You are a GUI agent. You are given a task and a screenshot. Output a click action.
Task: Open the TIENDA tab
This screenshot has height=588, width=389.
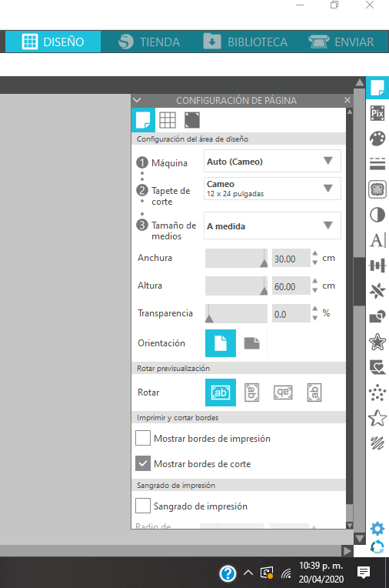tap(149, 42)
